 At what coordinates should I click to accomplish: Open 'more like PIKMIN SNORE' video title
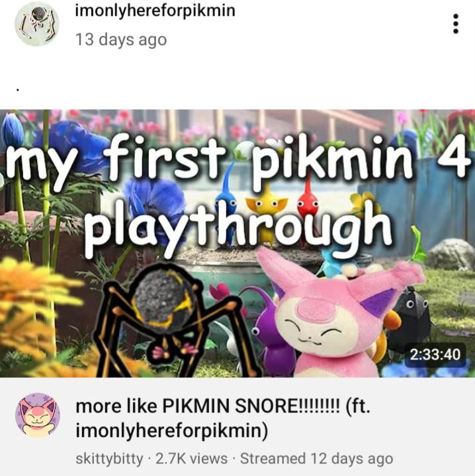pos(223,418)
